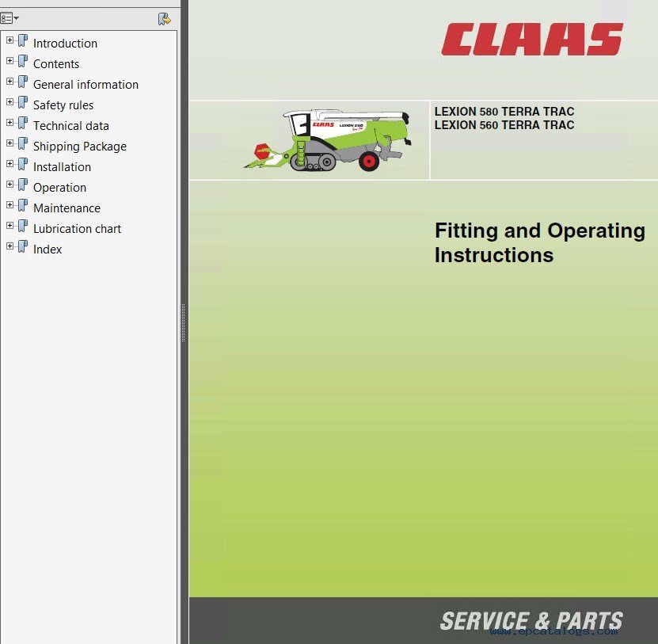658x644 pixels.
Task: Click the Technical data bookmark icon
Action: point(23,123)
